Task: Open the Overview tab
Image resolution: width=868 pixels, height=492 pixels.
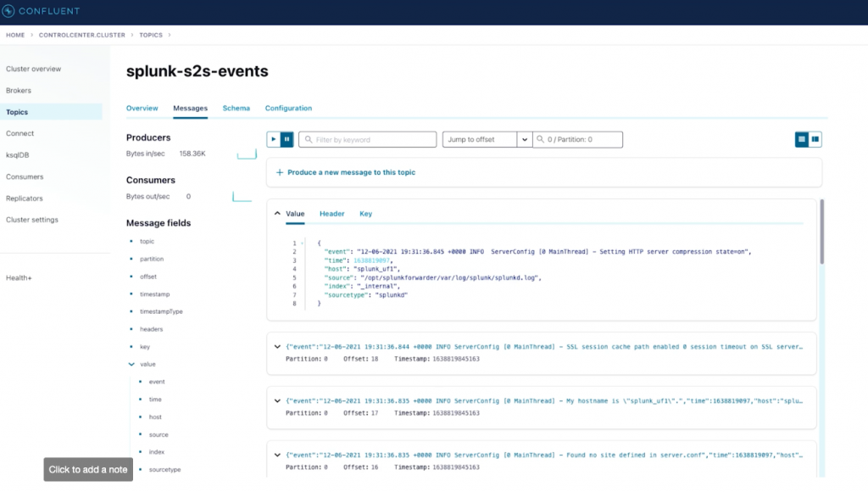Action: tap(142, 108)
